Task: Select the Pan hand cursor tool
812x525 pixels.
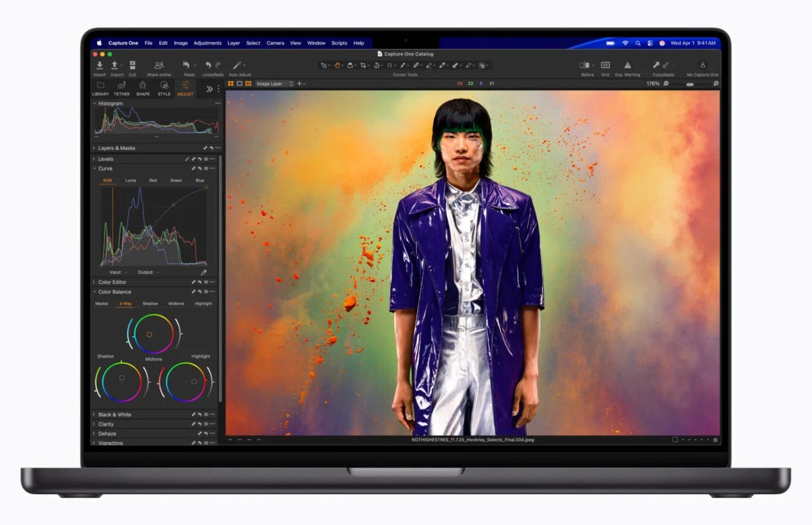Action: pyautogui.click(x=338, y=65)
